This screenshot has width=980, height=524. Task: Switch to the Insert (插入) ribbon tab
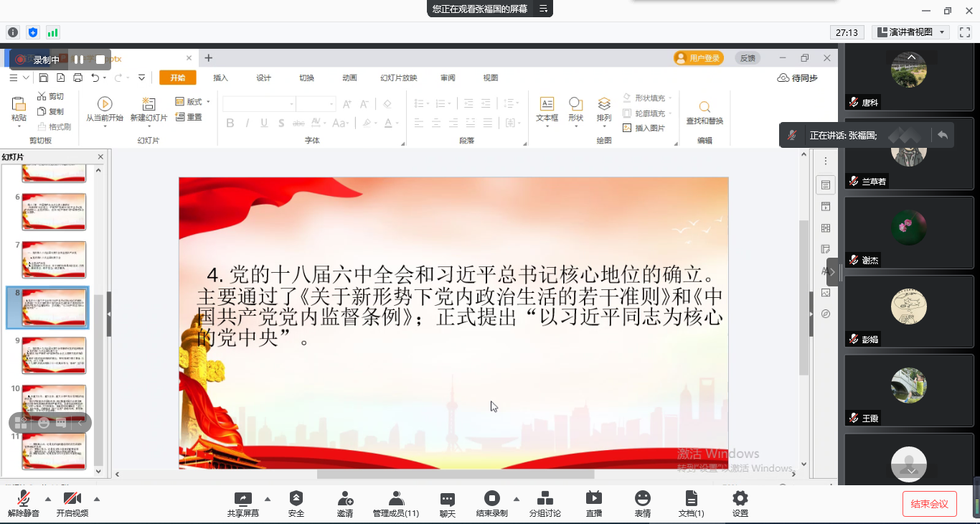(x=220, y=78)
